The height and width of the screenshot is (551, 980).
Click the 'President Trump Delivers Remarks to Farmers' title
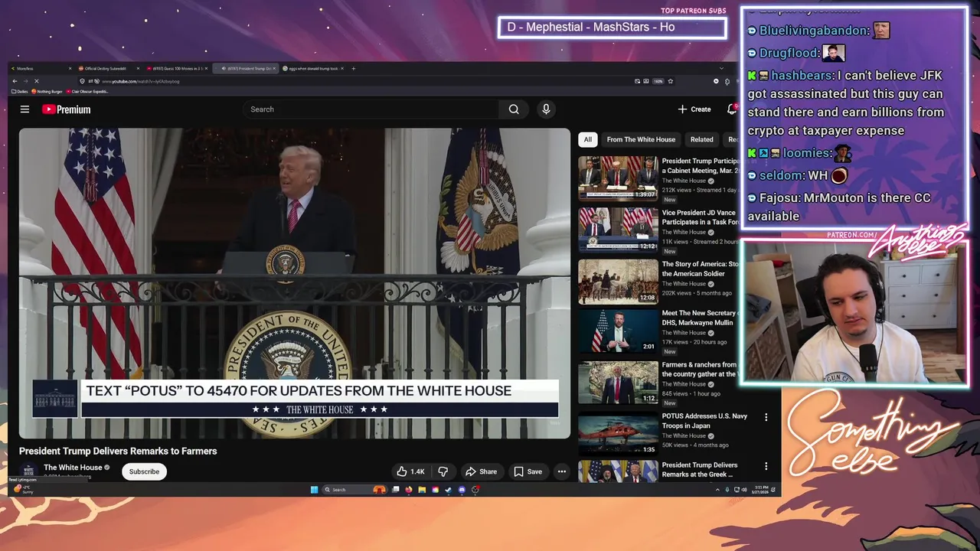[x=118, y=452]
